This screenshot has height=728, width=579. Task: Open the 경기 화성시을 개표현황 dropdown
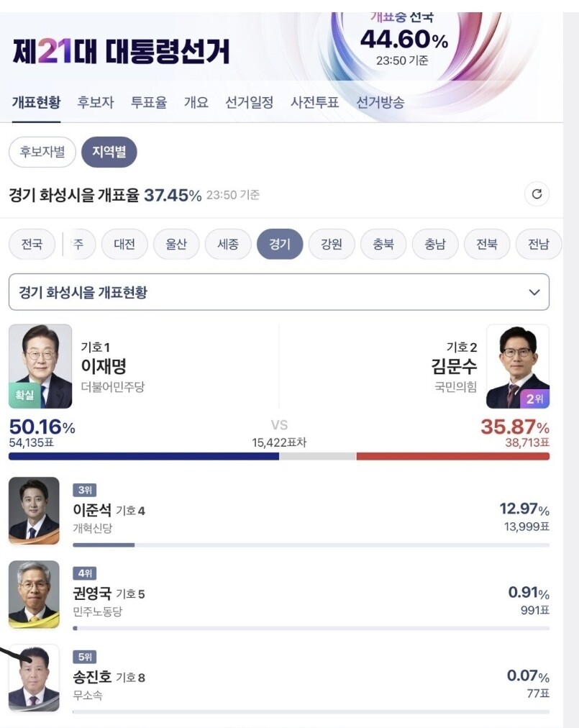click(x=278, y=292)
